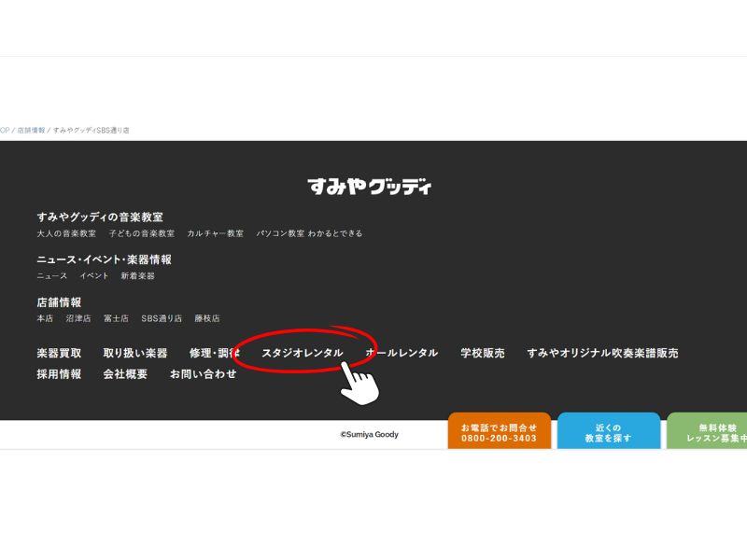Click the blue 近くの教室を探す button
The height and width of the screenshot is (560, 747).
point(609,432)
